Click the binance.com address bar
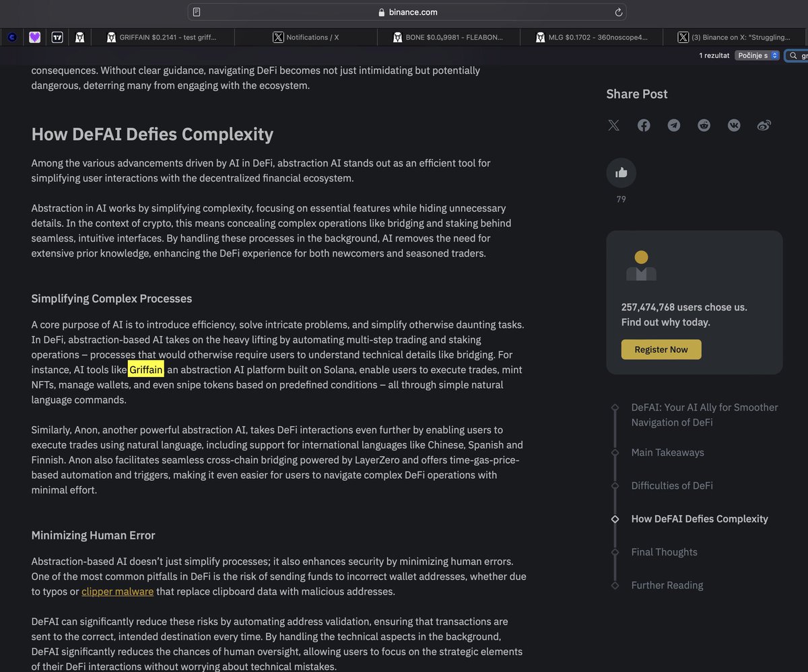808x672 pixels. (407, 12)
